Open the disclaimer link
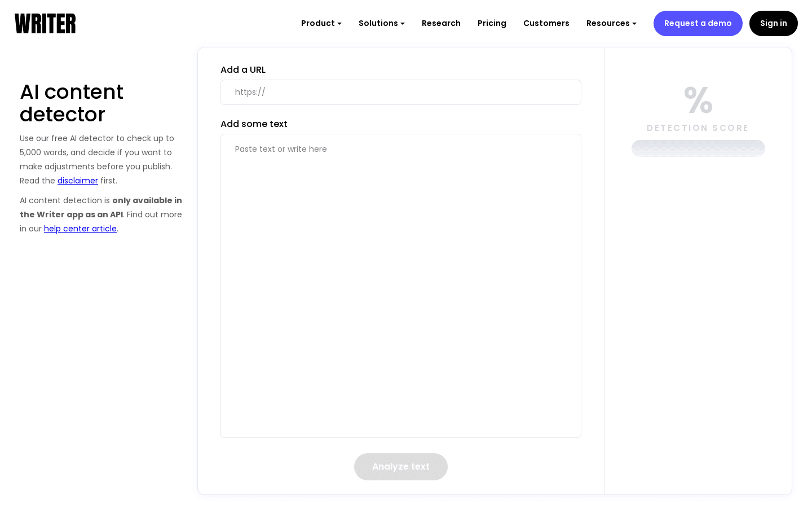 pos(77,181)
